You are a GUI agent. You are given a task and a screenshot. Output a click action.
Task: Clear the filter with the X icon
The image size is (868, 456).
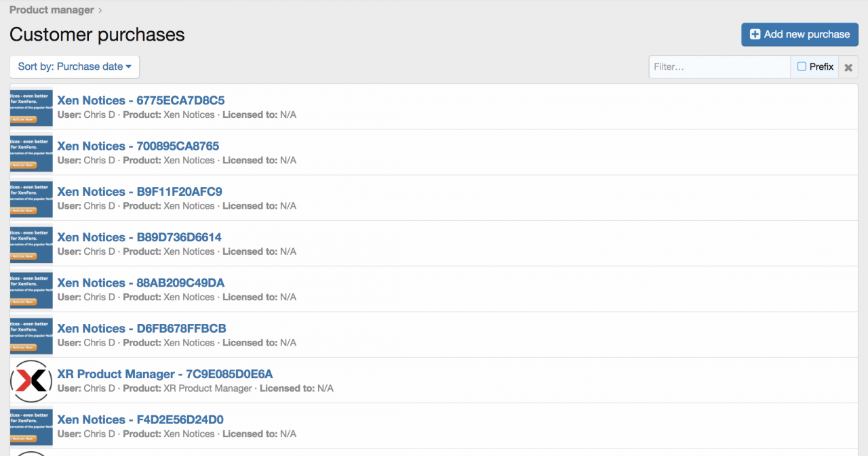[x=848, y=67]
